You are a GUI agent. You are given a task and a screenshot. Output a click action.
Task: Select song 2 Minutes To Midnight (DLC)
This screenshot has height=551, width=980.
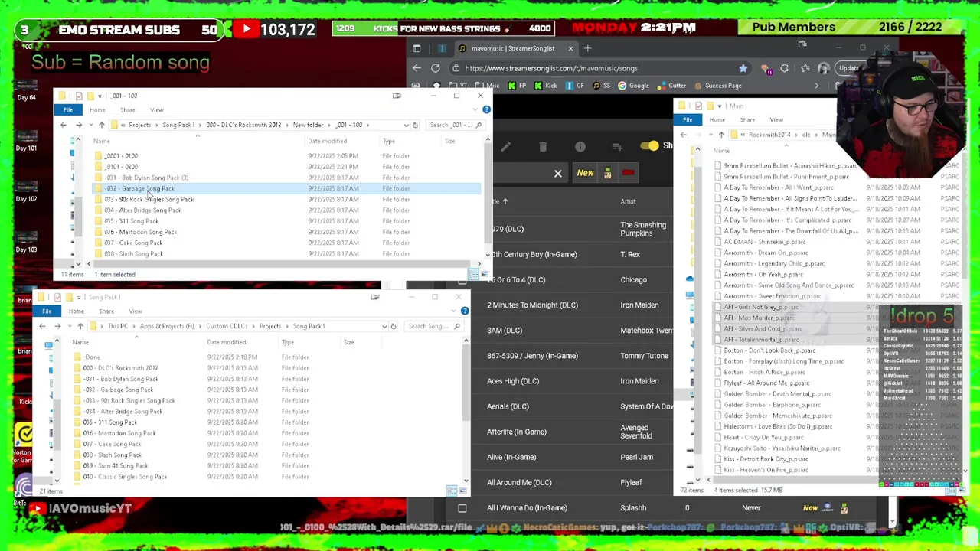point(532,305)
